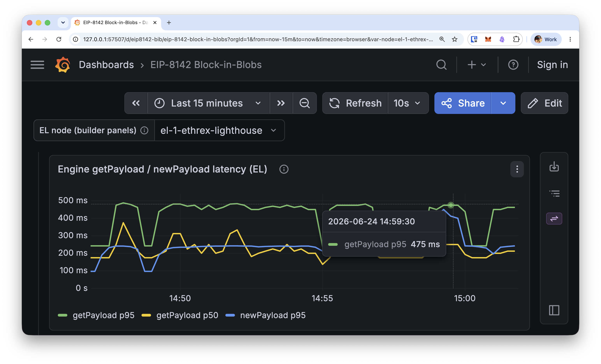Screen dimensions: 601x364
Task: Open the plus New menu
Action: [x=477, y=65]
